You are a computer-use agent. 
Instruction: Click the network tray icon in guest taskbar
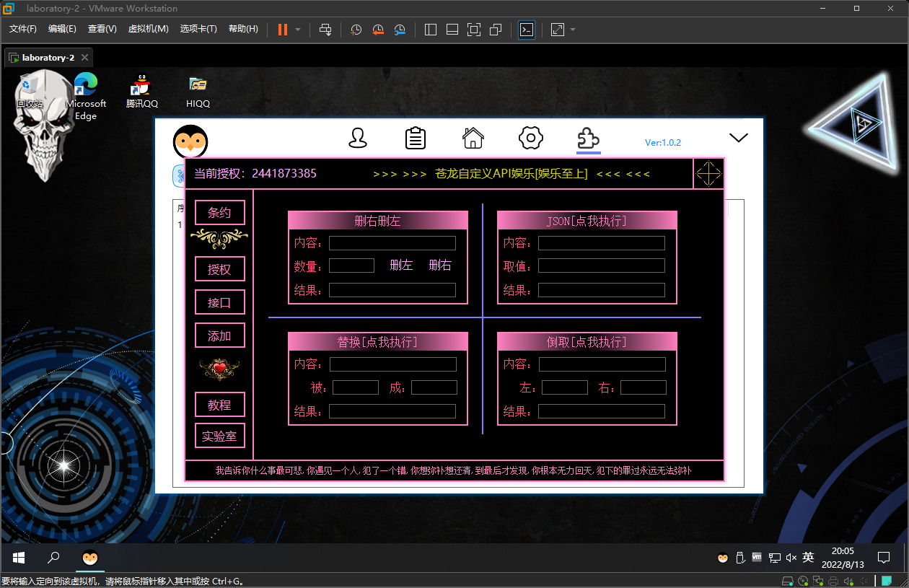774,558
